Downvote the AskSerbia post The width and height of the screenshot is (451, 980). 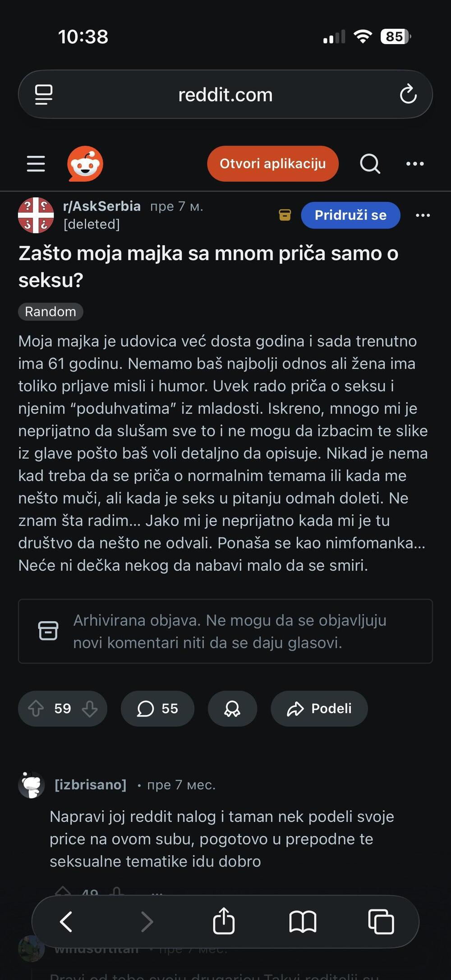point(90,709)
